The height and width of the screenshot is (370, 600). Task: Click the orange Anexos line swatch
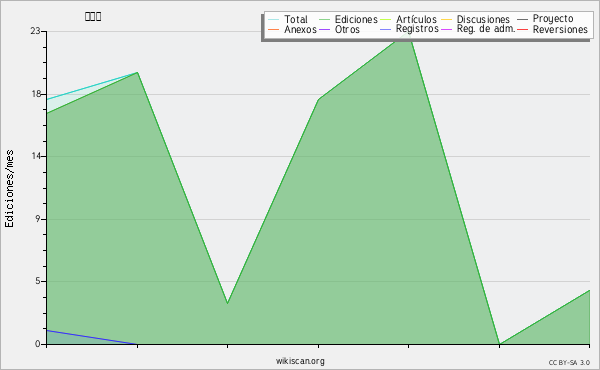point(274,30)
